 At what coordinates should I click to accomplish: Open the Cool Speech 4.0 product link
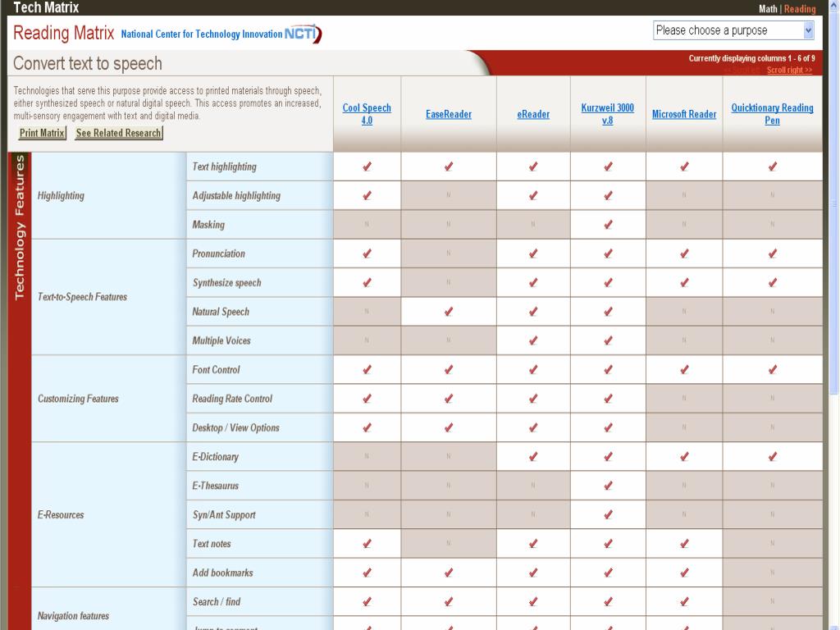367,113
